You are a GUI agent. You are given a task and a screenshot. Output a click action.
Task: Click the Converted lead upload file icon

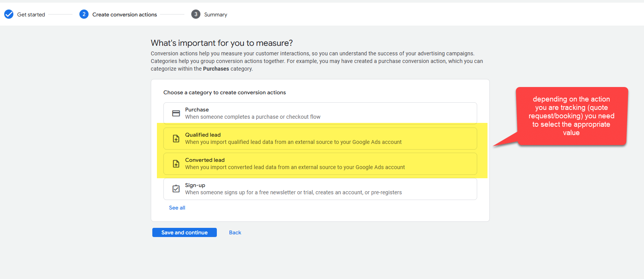pyautogui.click(x=176, y=164)
